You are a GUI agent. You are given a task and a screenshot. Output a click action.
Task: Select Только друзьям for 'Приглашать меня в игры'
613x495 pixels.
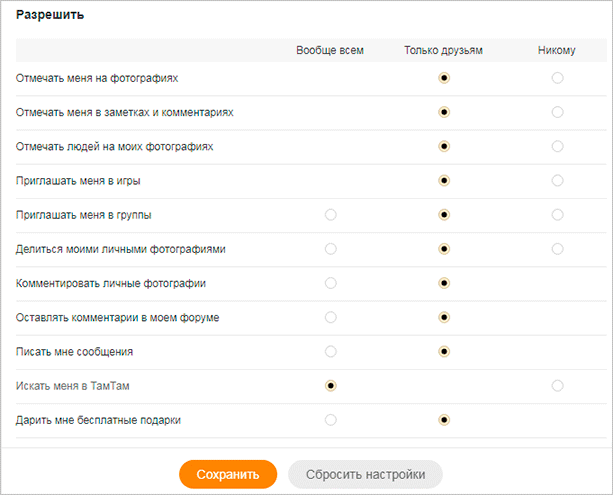(x=444, y=181)
